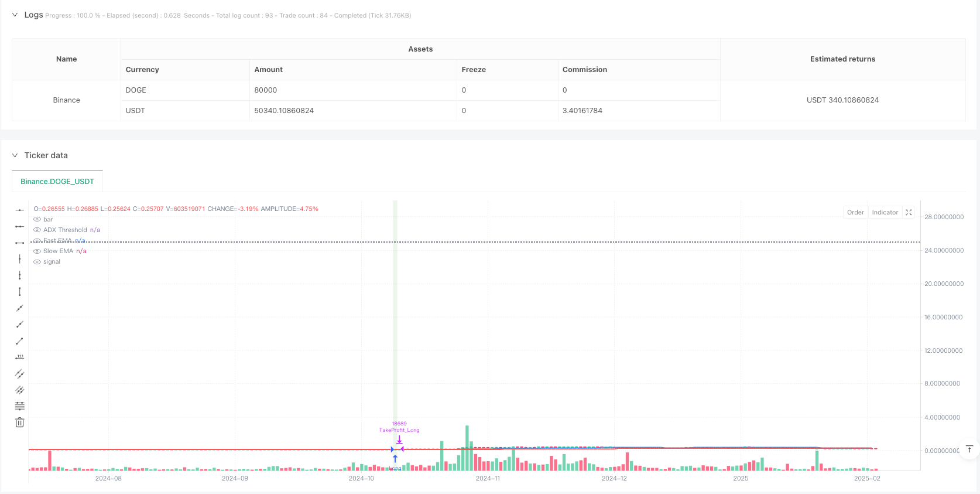980x494 pixels.
Task: Click the blue long entry arrow marker
Action: point(395,459)
